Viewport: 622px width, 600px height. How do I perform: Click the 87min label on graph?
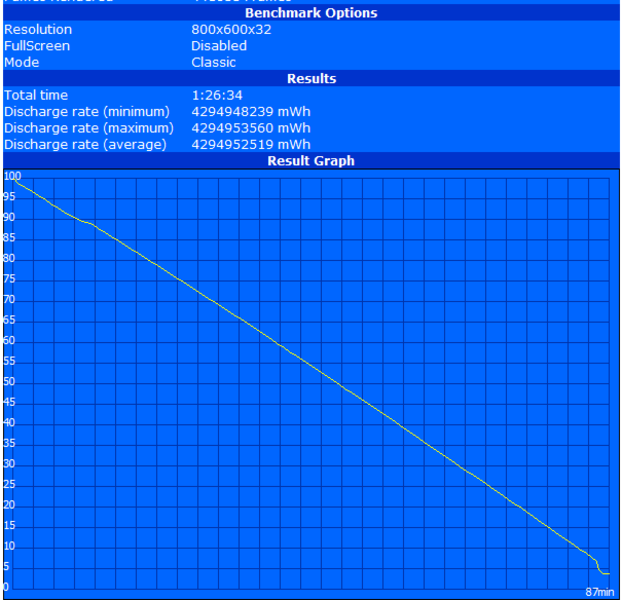(x=599, y=592)
